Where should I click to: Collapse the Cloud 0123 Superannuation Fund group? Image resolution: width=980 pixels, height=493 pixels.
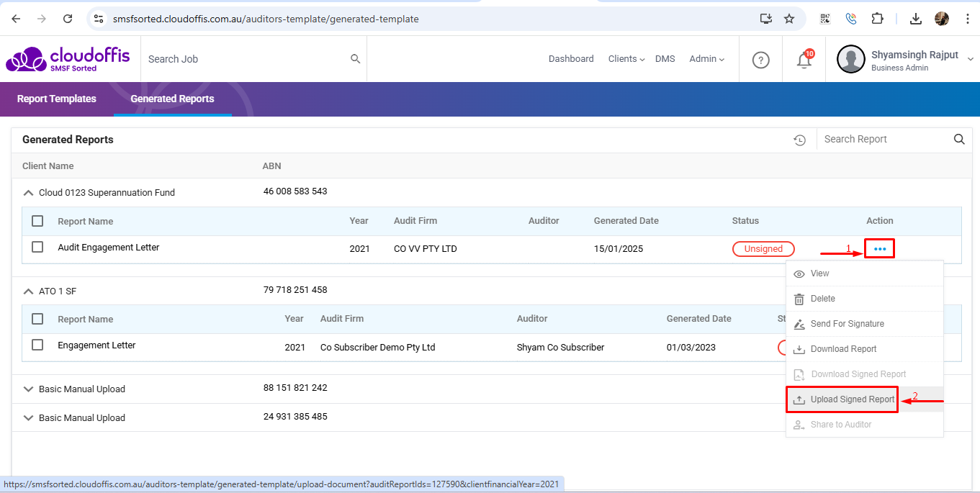coord(29,193)
